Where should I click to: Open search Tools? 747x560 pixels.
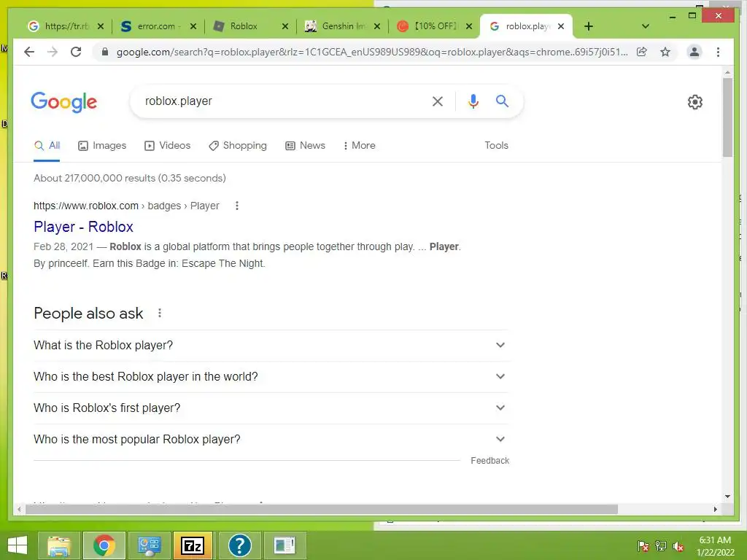click(x=496, y=146)
